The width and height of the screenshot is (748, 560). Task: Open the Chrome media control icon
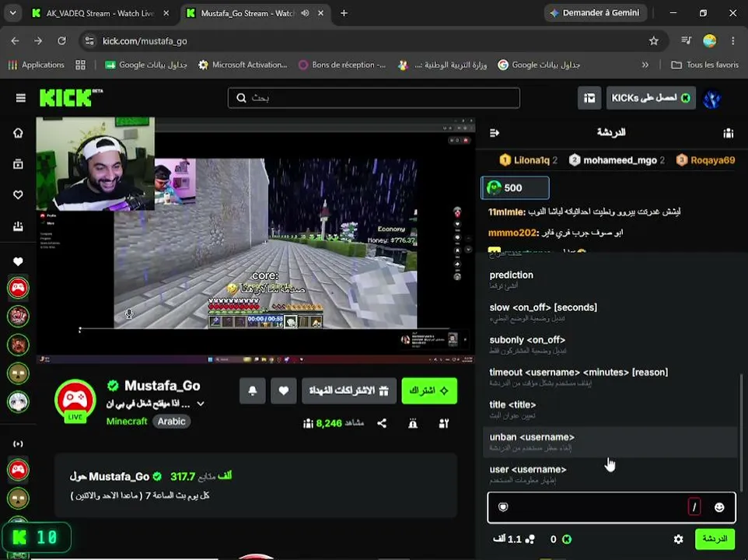pos(687,41)
